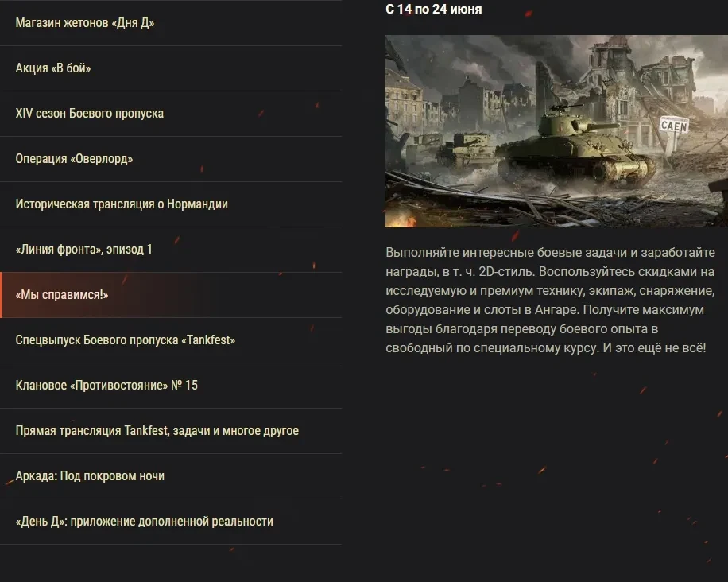Open Спецвыпуск Боевого пропуска «Tankfest»

coord(171,340)
